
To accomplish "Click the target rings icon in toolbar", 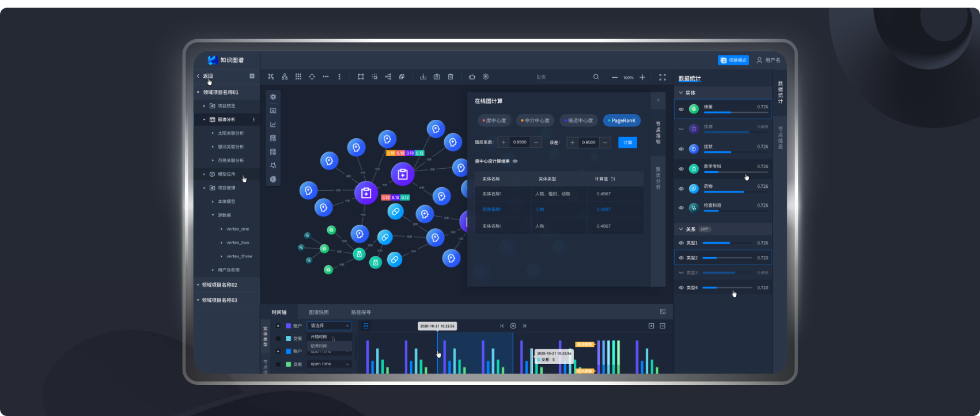I will [486, 77].
